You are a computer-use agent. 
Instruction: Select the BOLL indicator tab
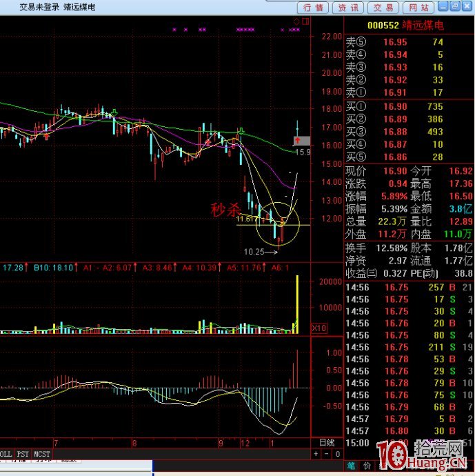[6, 454]
